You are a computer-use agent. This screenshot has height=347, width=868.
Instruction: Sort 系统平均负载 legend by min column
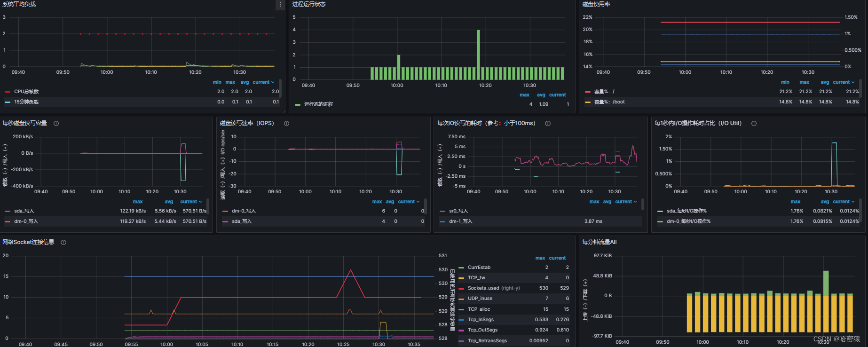tap(217, 82)
